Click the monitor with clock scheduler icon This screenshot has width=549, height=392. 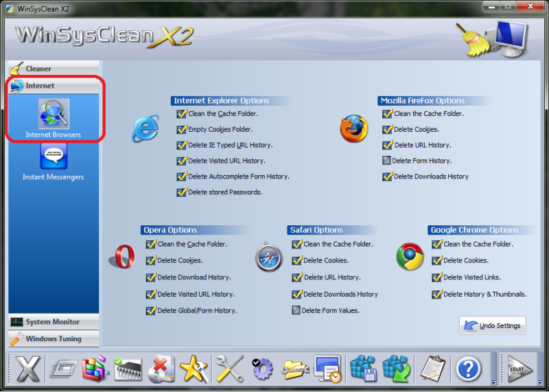click(327, 369)
